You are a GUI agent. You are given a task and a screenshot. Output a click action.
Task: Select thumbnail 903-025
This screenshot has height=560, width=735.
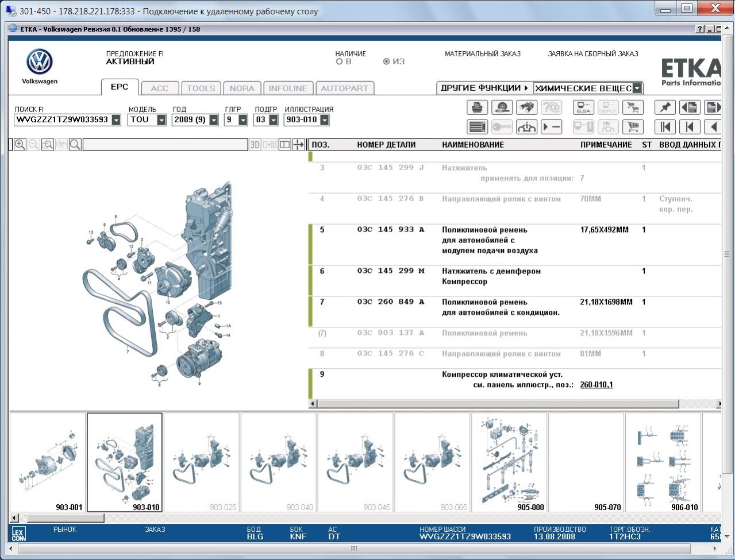coord(202,462)
